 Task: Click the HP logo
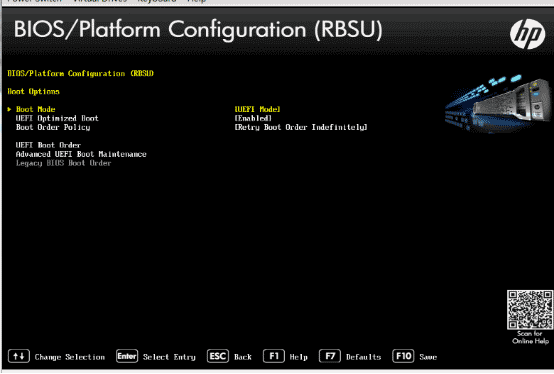[x=527, y=34]
